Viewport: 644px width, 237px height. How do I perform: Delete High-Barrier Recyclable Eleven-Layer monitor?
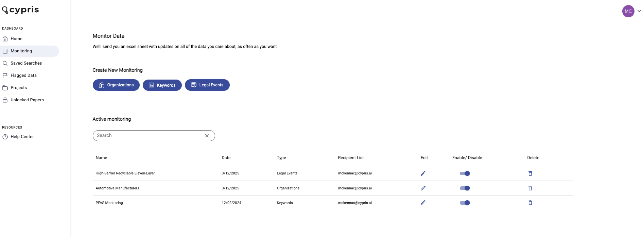click(530, 173)
